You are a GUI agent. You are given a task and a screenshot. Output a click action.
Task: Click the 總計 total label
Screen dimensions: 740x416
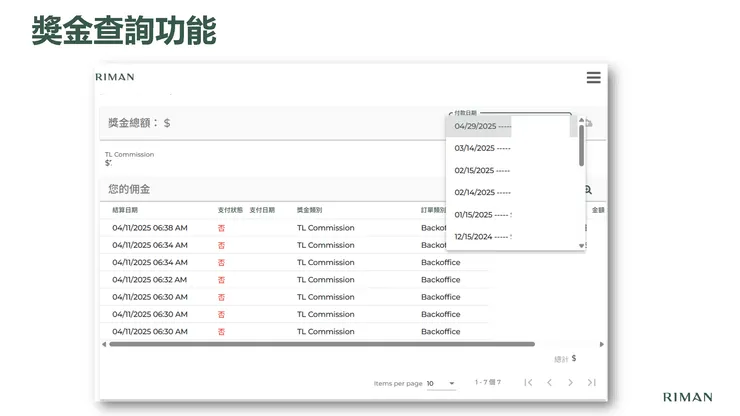(x=561, y=359)
